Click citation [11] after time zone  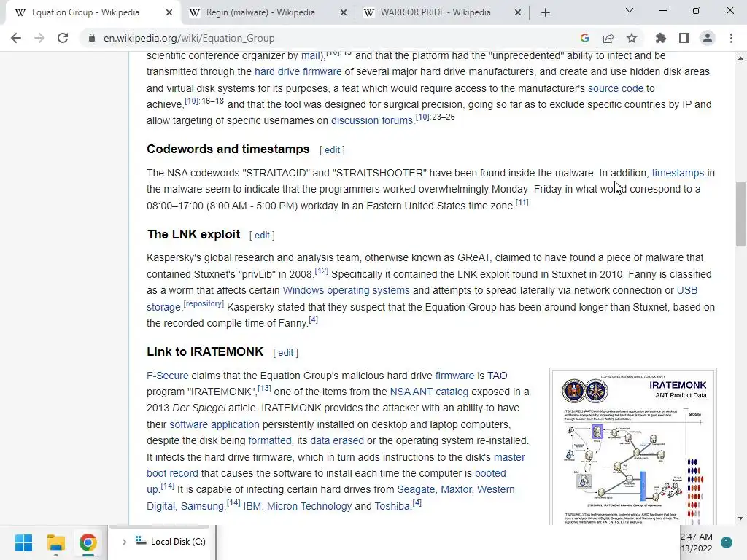click(522, 203)
